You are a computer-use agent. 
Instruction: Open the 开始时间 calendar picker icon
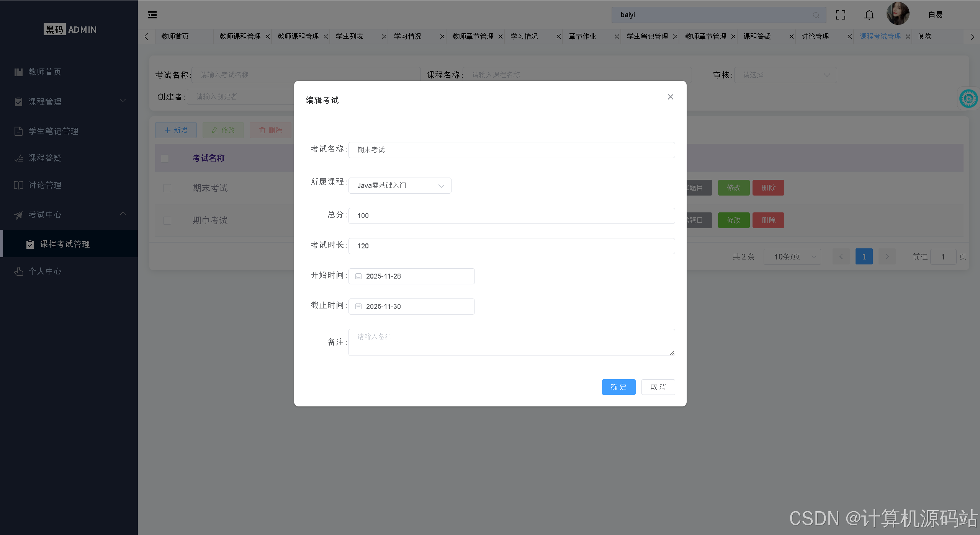coord(358,276)
